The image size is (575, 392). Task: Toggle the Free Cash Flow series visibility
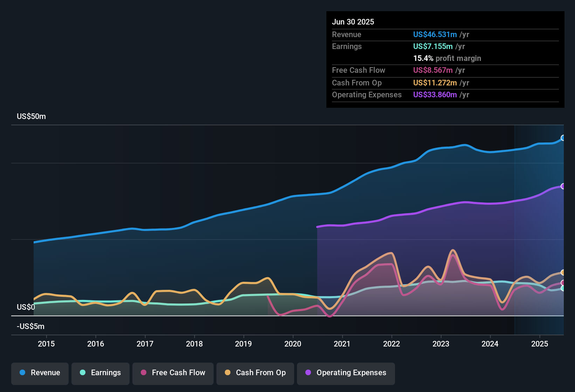coord(173,373)
